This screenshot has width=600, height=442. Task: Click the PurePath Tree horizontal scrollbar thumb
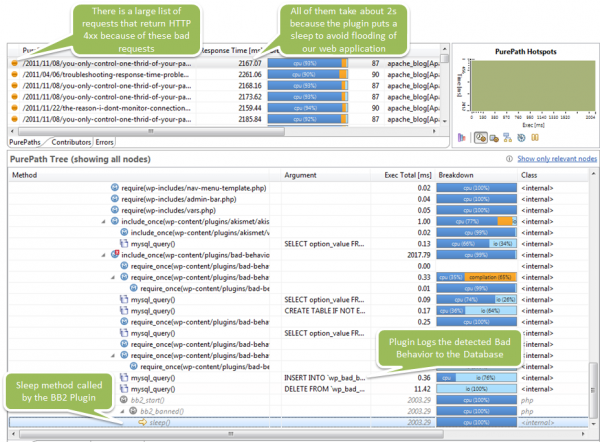(x=231, y=434)
